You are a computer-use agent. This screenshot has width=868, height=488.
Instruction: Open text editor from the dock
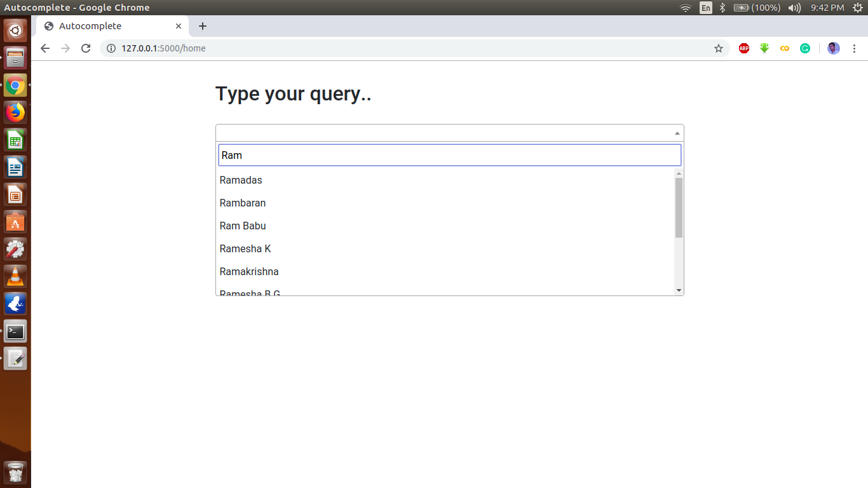(15, 358)
